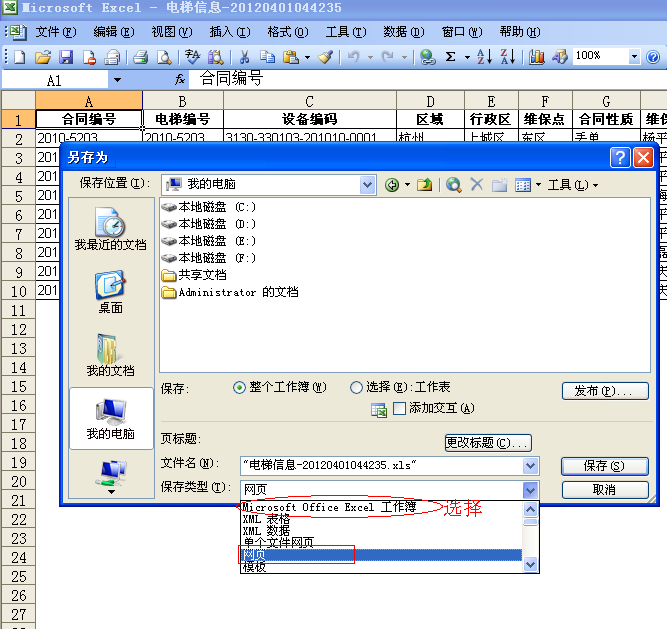Image resolution: width=667 pixels, height=629 pixels.
Task: Click the Save floppy disk icon
Action: pyautogui.click(x=66, y=57)
